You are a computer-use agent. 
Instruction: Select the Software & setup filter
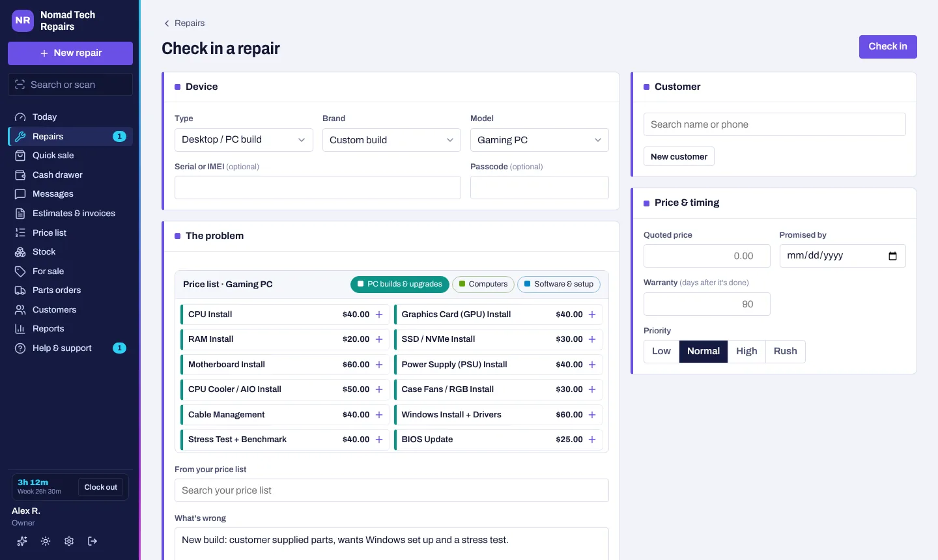pyautogui.click(x=559, y=285)
